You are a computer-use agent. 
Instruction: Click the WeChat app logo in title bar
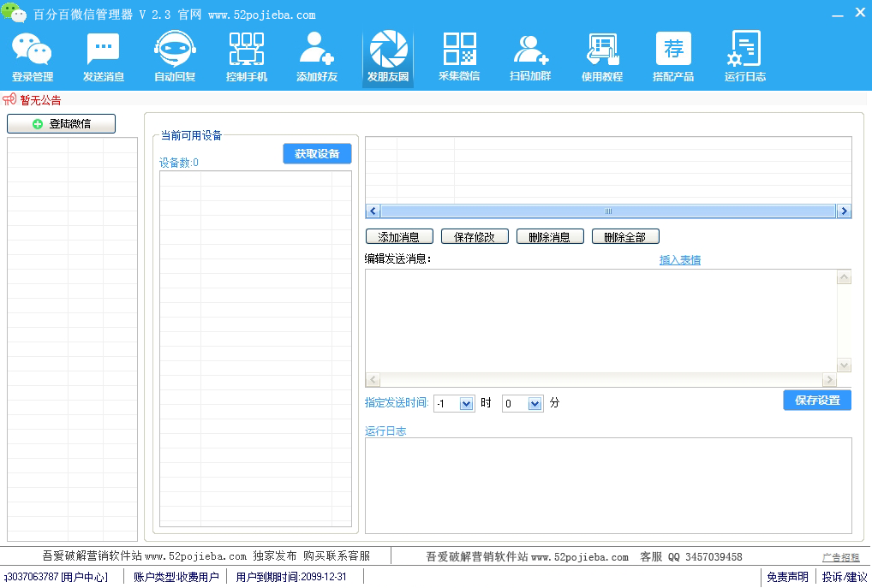point(14,12)
